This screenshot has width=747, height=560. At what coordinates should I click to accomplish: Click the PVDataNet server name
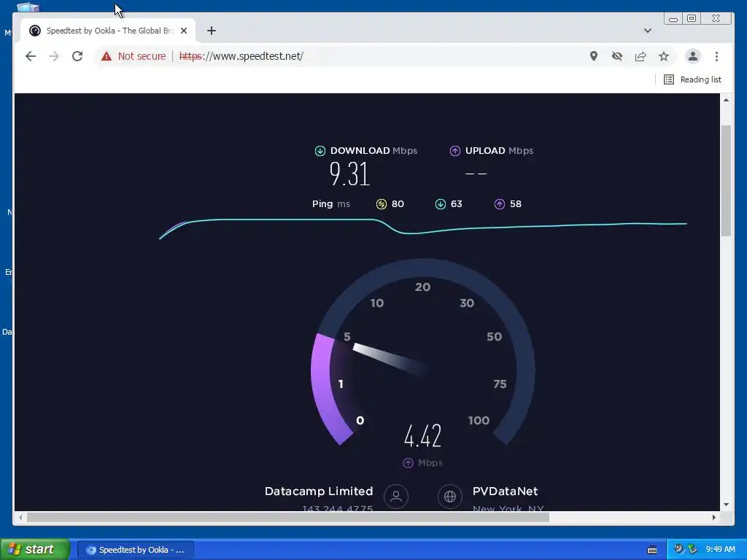505,491
